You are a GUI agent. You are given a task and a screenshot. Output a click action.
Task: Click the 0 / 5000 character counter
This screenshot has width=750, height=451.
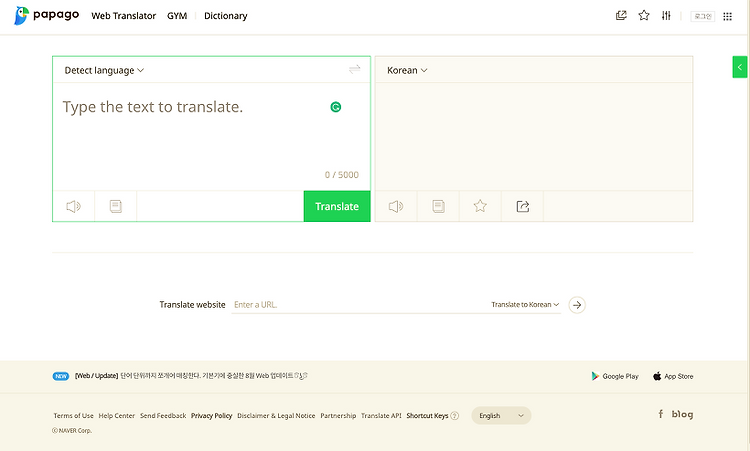coord(342,175)
